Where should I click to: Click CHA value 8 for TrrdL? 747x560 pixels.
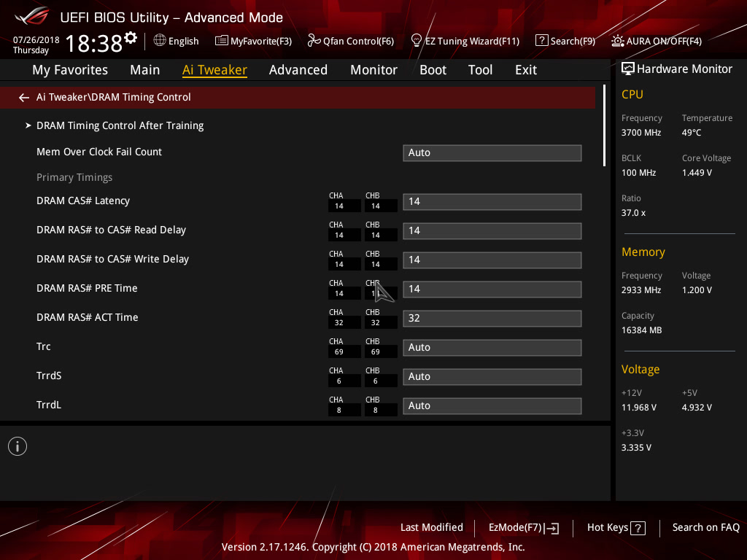338,410
